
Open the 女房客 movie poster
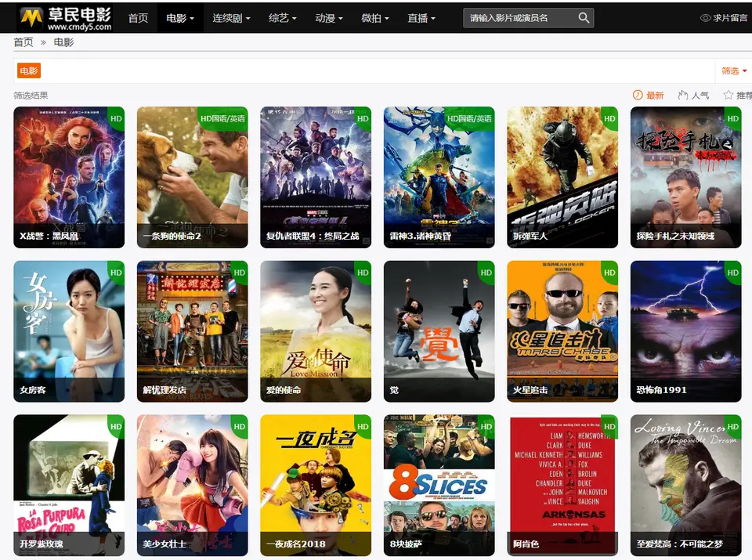click(x=69, y=331)
